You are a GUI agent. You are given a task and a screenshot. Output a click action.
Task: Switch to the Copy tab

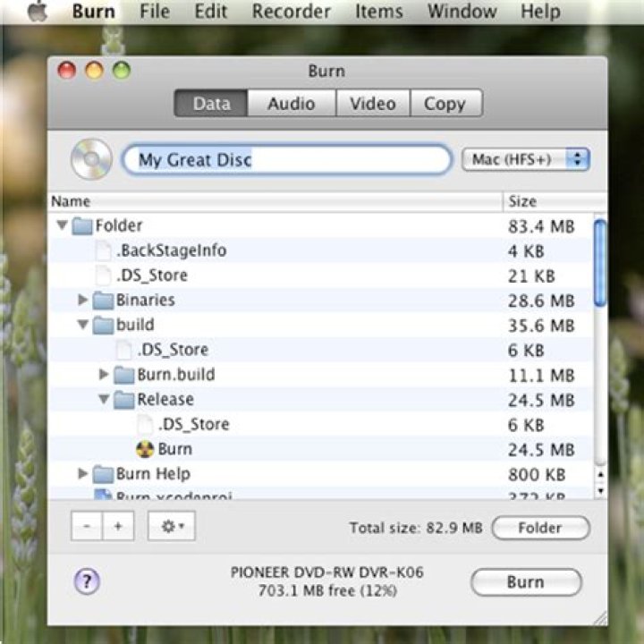445,103
